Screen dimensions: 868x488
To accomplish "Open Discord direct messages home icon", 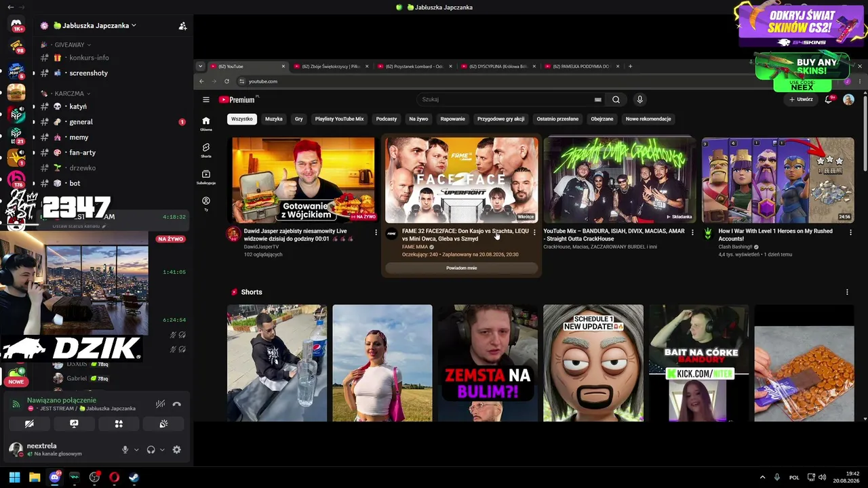I will coord(16,25).
